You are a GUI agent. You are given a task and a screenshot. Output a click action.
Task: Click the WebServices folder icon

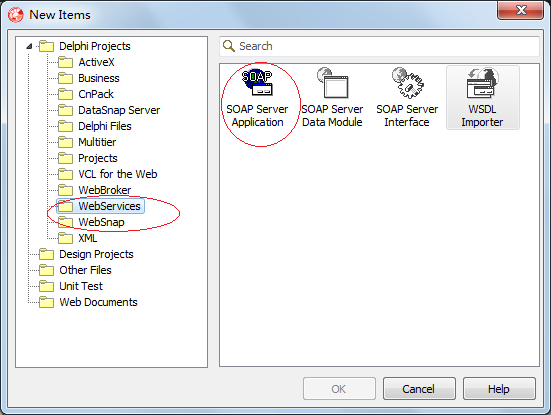65,206
